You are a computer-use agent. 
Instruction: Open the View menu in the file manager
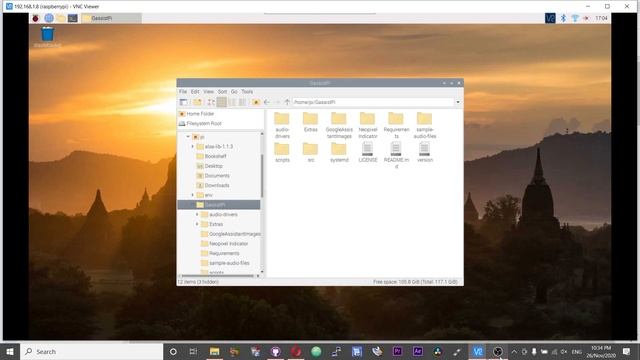(209, 92)
